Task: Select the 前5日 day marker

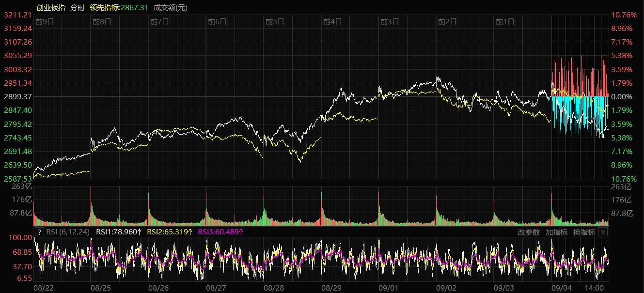Action: point(275,21)
